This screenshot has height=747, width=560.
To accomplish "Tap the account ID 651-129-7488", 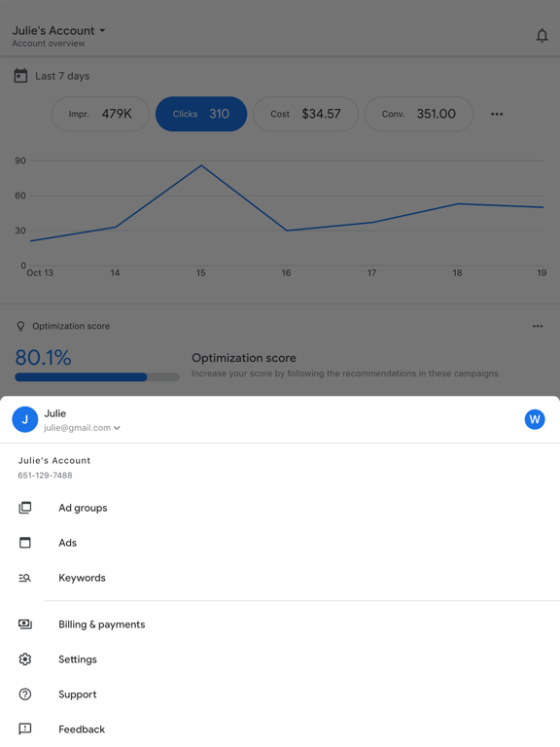I will (x=46, y=476).
